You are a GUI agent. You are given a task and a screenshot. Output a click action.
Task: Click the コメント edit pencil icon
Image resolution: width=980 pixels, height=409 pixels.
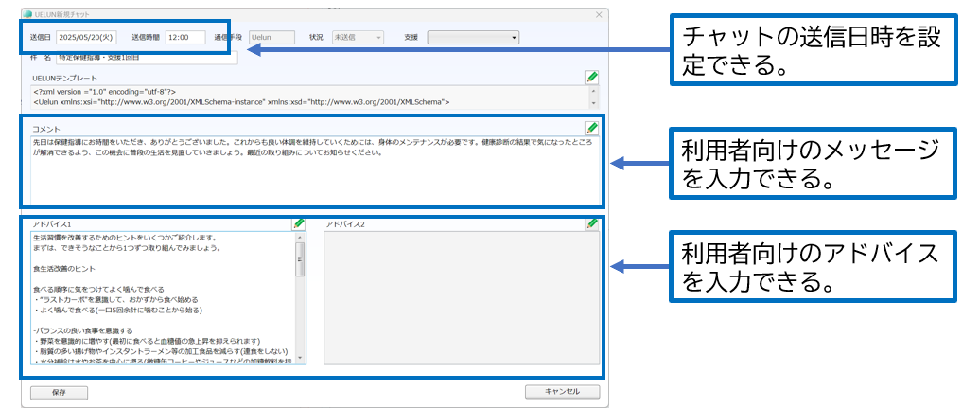coord(591,127)
